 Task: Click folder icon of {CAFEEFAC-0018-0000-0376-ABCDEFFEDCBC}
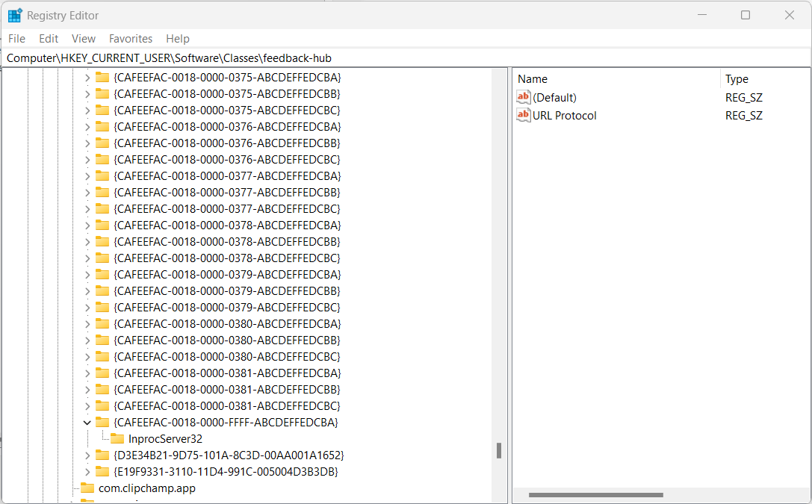tap(102, 159)
